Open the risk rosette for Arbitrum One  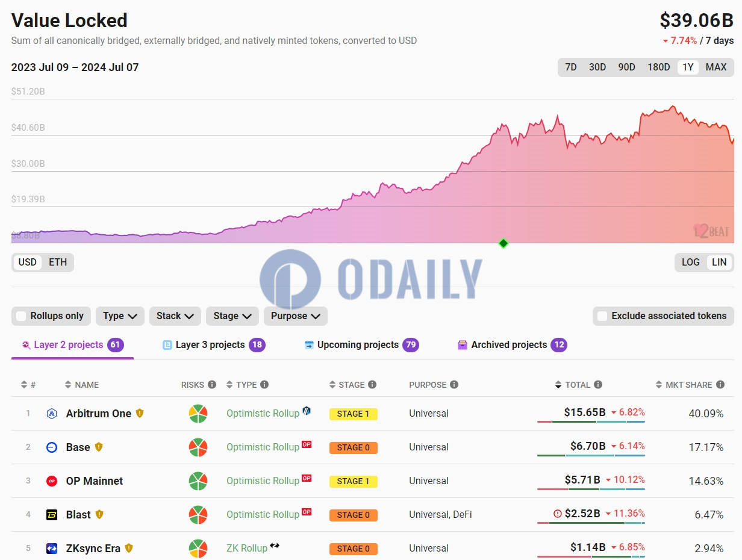click(198, 414)
